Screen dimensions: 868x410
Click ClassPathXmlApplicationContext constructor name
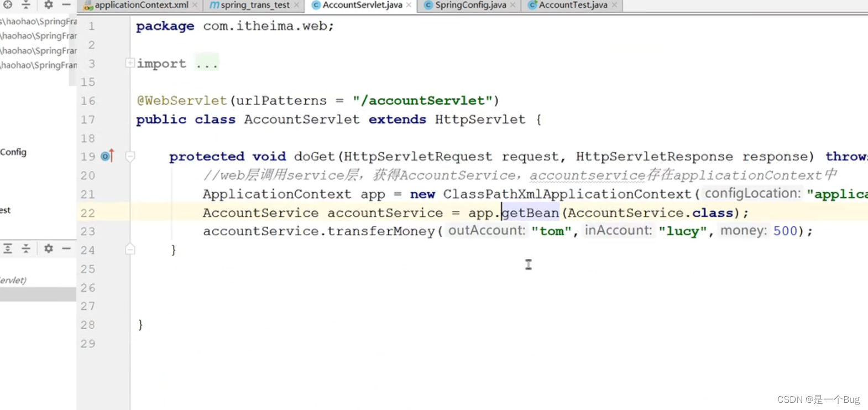(567, 194)
